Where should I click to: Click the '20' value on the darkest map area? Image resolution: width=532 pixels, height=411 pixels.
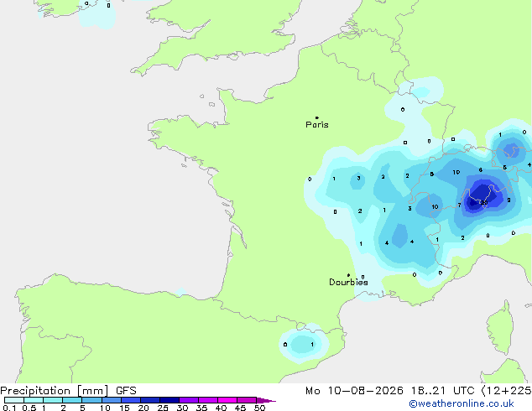[x=484, y=203]
